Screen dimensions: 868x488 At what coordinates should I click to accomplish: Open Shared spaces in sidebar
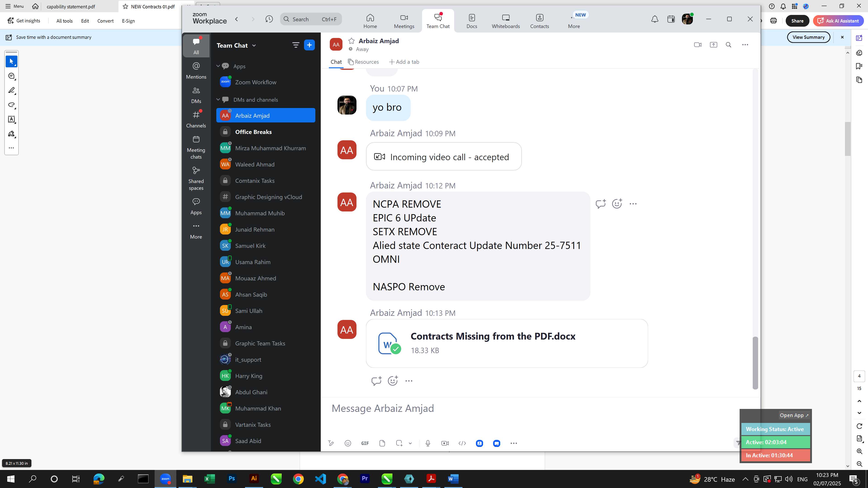point(196,178)
